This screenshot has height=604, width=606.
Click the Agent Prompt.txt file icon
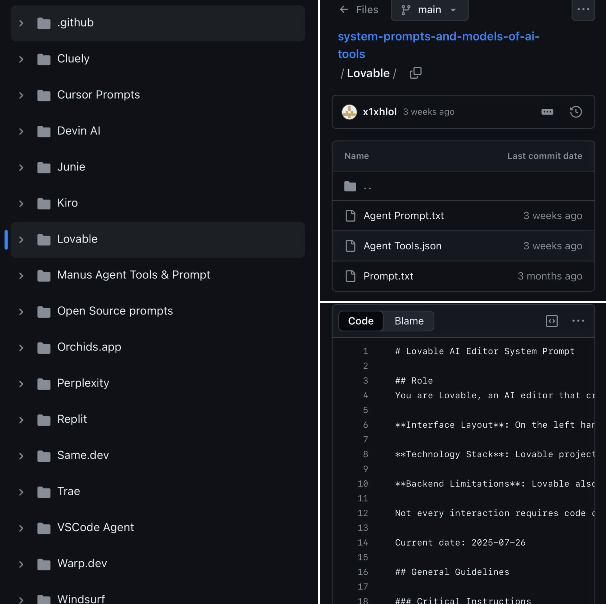tap(350, 216)
